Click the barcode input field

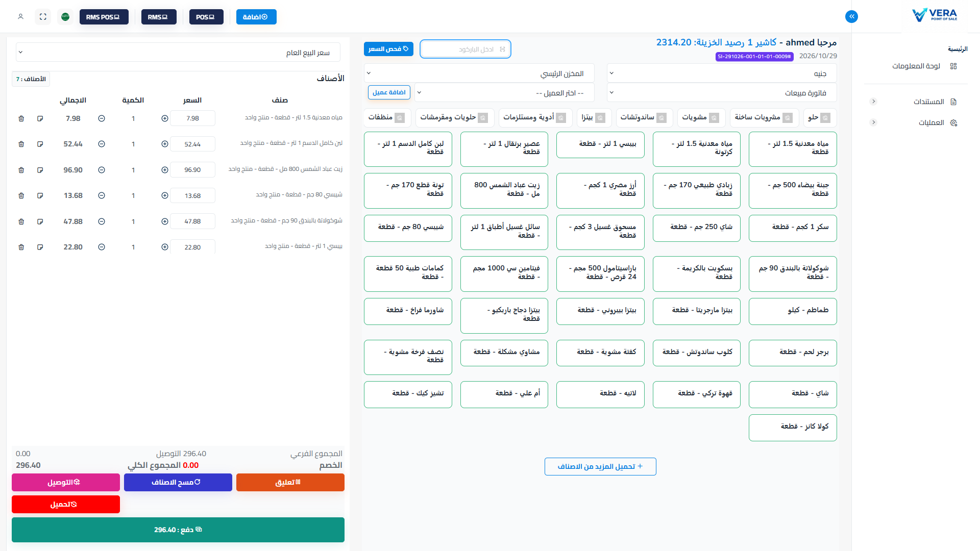point(465,49)
